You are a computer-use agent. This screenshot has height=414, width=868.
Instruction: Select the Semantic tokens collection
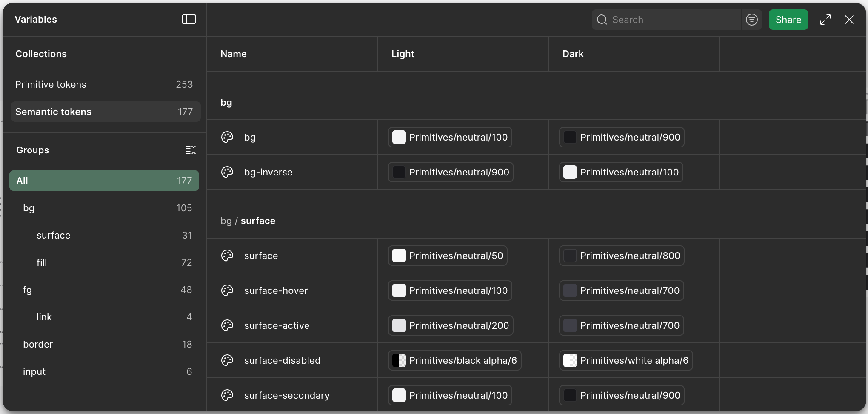[x=106, y=112]
